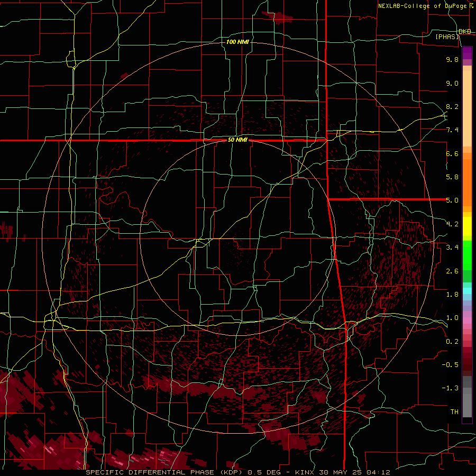Click the 0.2 scale label

[452, 342]
